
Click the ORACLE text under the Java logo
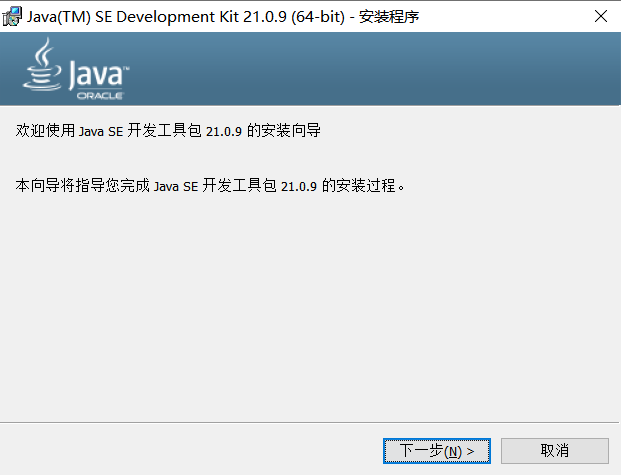coord(100,95)
